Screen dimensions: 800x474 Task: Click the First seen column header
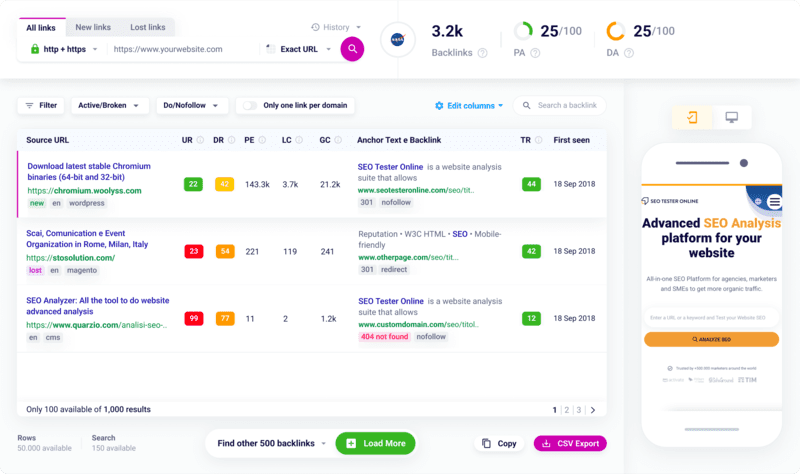point(571,140)
